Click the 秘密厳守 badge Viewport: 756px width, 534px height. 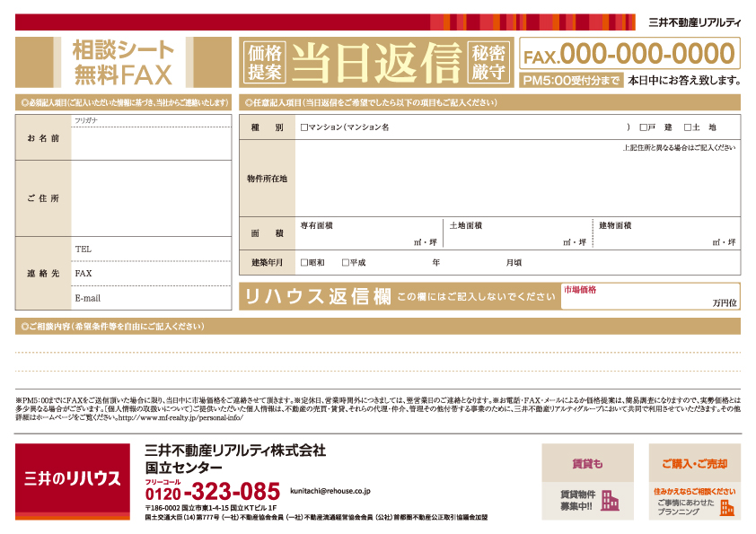(x=488, y=63)
